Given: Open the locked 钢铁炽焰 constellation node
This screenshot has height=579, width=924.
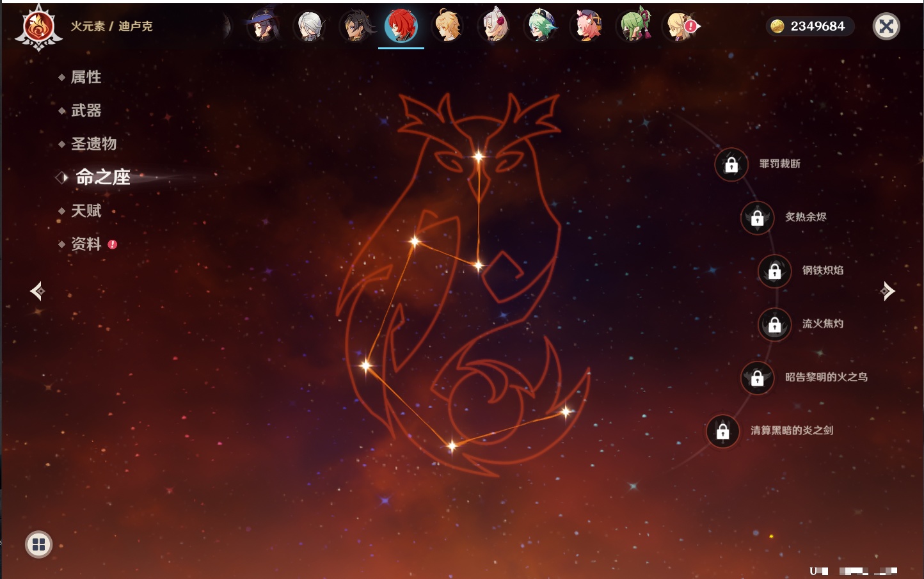Looking at the screenshot, I should tap(774, 271).
